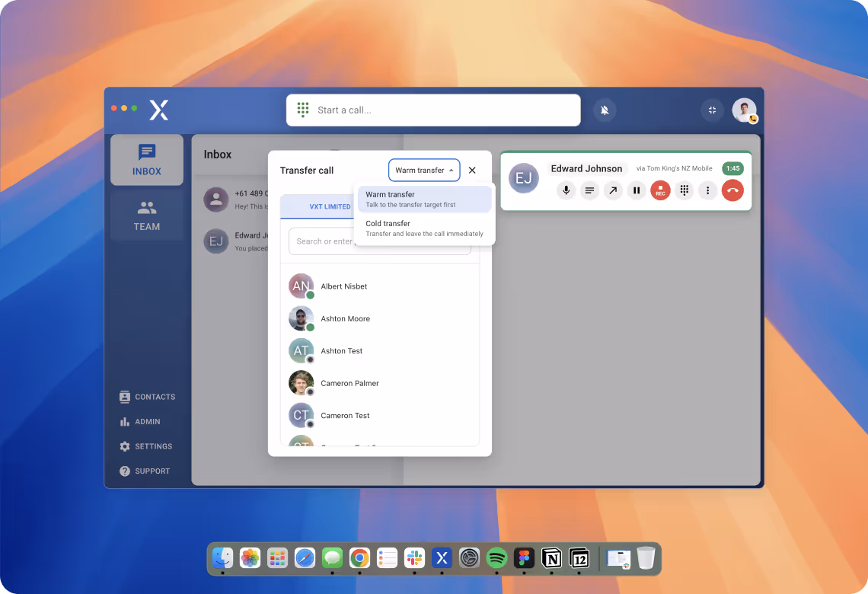The width and height of the screenshot is (868, 594).
Task: Open Messages in the Dock
Action: point(332,558)
